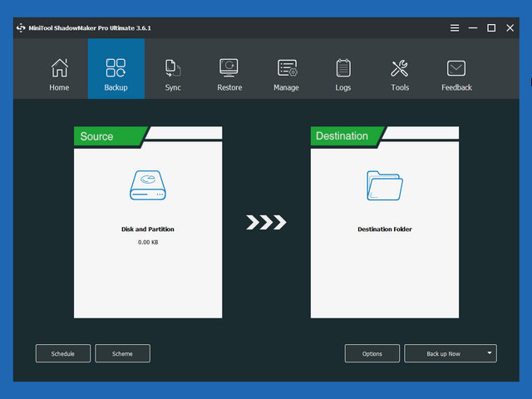
Task: Expand the Back up Now dropdown arrow
Action: pyautogui.click(x=490, y=353)
